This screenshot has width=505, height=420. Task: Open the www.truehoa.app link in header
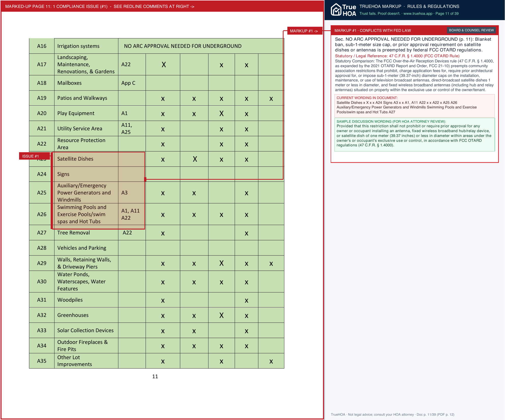click(x=418, y=13)
